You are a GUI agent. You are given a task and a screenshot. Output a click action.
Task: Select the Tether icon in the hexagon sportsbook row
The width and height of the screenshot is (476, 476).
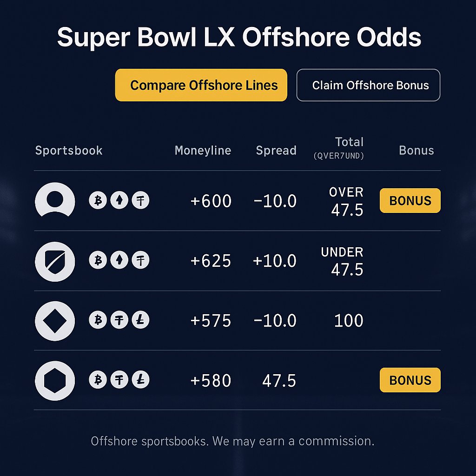(x=119, y=380)
